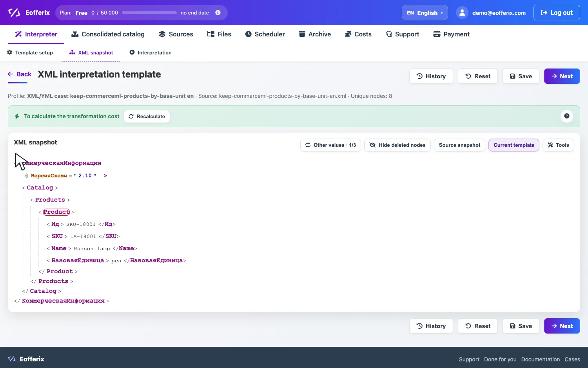Open the EN English language dropdown

(425, 13)
